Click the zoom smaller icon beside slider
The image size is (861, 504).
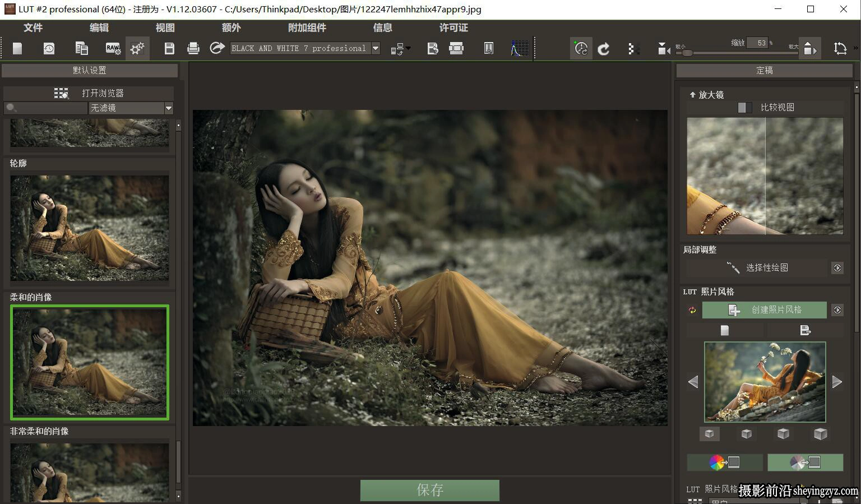point(663,49)
